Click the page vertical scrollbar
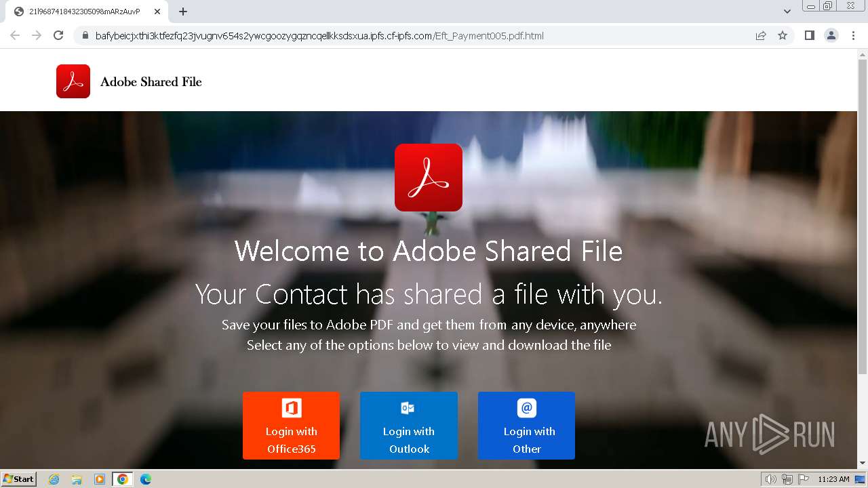This screenshot has height=488, width=868. (863, 217)
